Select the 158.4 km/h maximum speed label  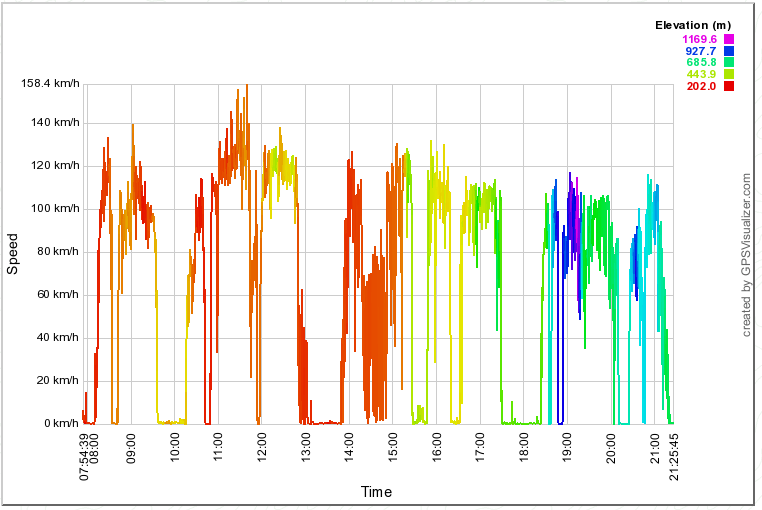pos(50,85)
